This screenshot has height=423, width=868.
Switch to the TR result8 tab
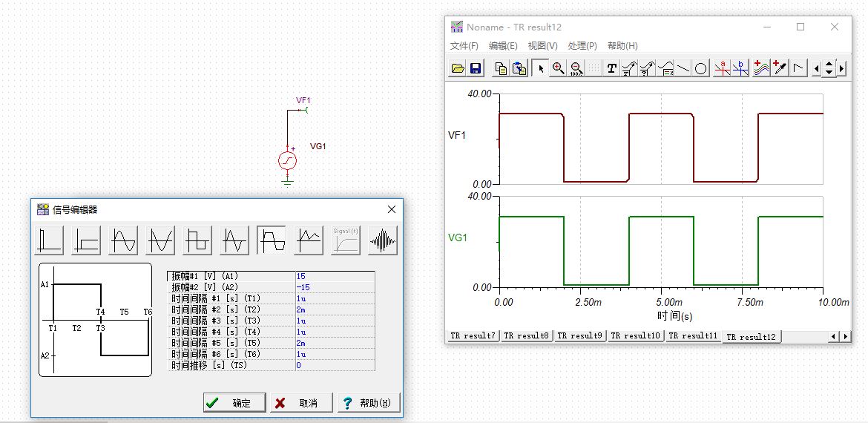click(527, 335)
